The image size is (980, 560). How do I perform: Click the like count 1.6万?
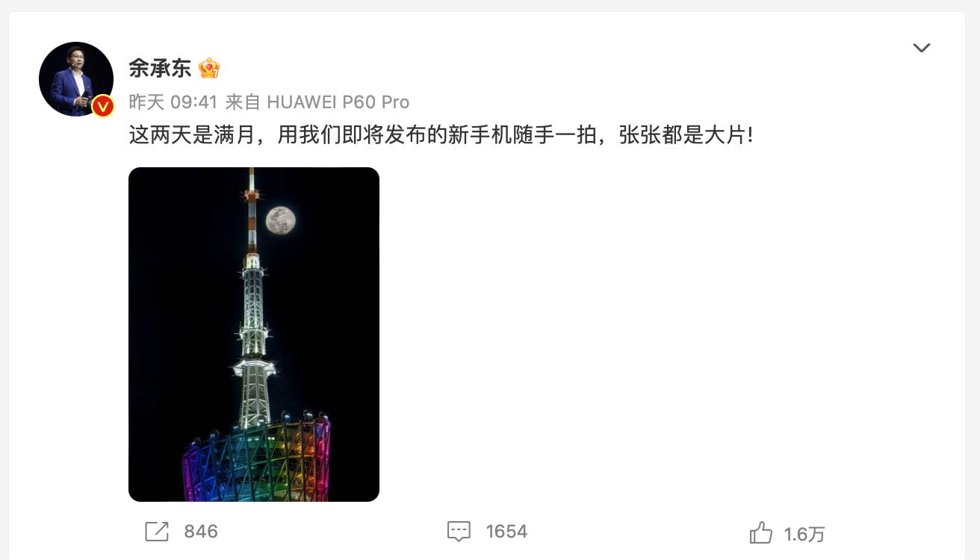(804, 534)
